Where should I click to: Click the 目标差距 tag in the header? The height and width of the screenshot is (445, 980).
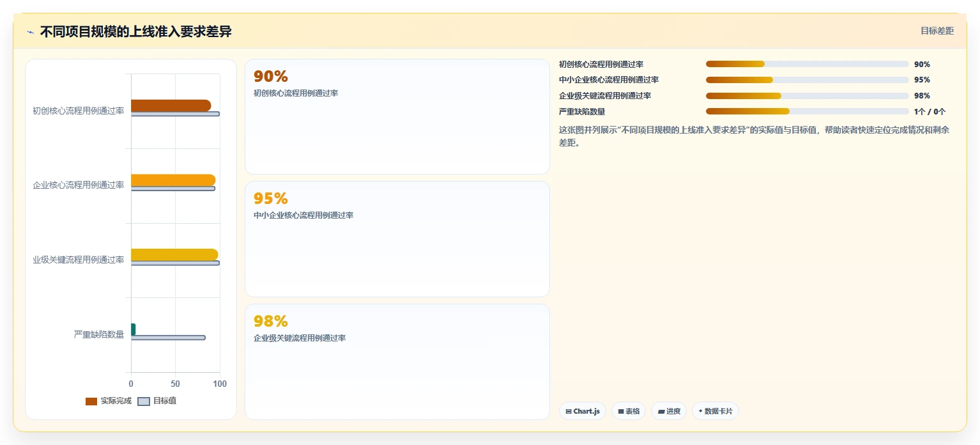coord(937,31)
